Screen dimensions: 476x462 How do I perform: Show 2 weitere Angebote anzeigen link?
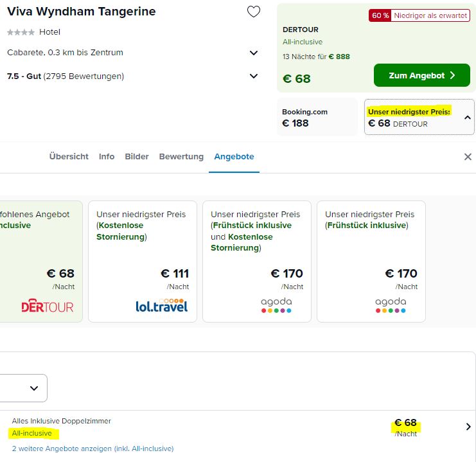pyautogui.click(x=93, y=449)
